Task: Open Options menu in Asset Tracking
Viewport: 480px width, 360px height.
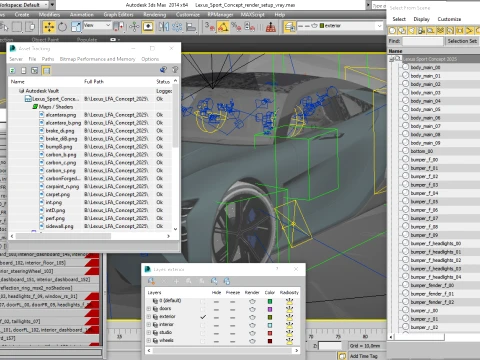Action: pyautogui.click(x=150, y=59)
